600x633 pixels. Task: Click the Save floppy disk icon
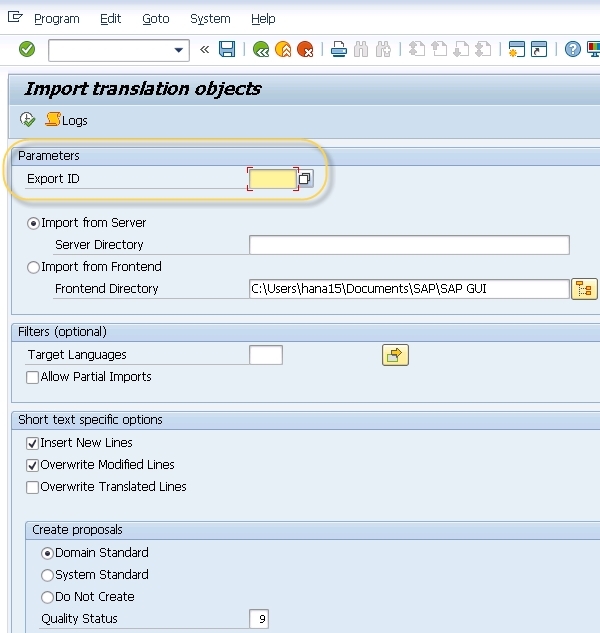pos(227,50)
